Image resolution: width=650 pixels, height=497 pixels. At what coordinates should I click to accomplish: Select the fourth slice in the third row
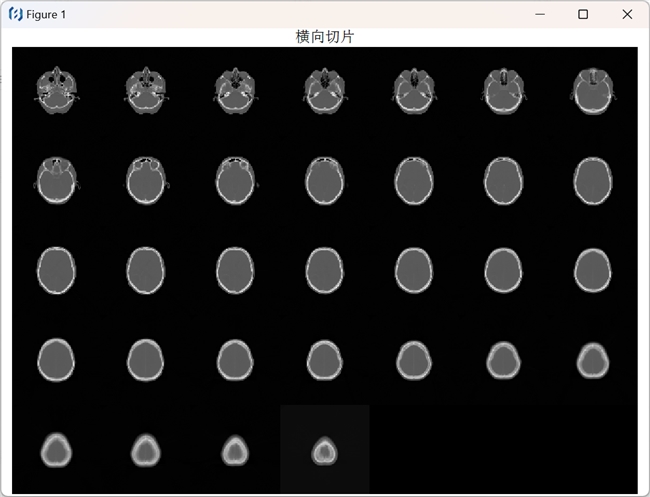click(325, 271)
